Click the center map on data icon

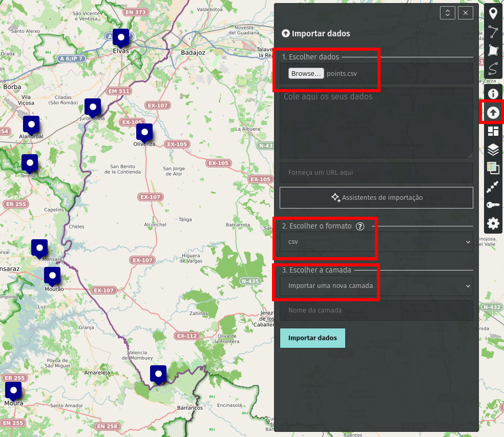[493, 186]
